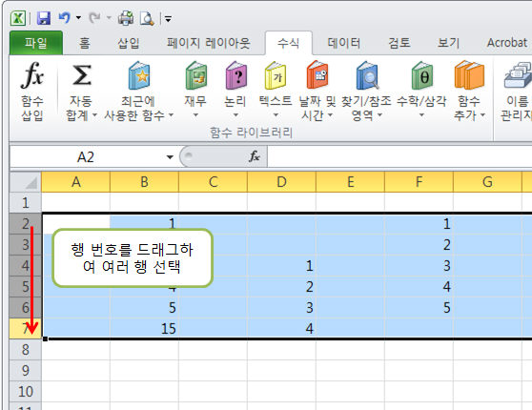Open the 텍스트 (Text) functions book icon

276,75
